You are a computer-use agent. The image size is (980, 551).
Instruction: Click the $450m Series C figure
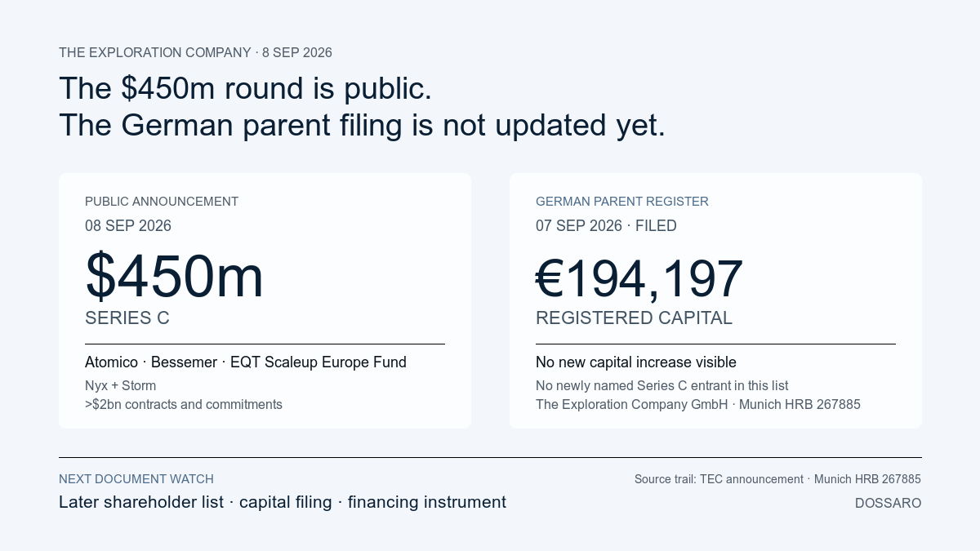click(x=174, y=276)
